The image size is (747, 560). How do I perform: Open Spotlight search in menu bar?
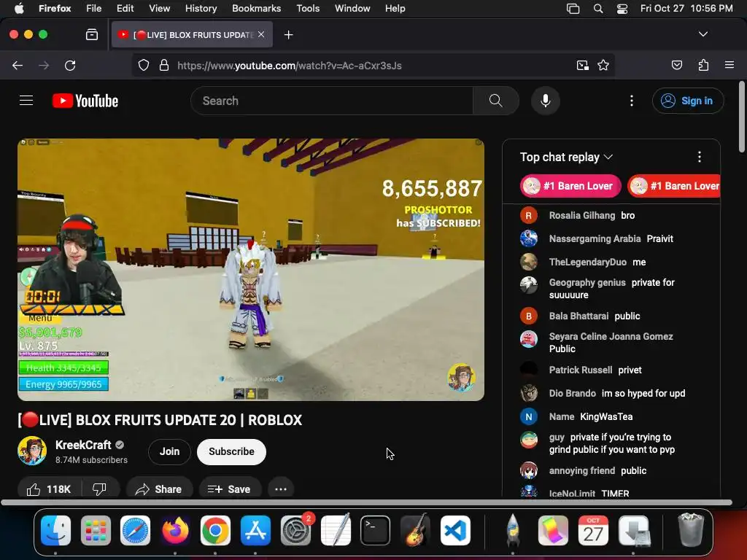click(598, 9)
